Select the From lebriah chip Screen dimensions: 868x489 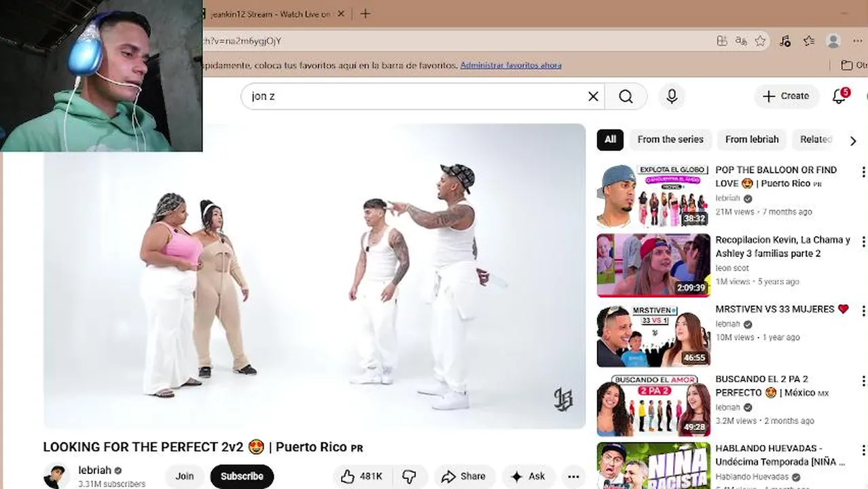[x=752, y=139]
